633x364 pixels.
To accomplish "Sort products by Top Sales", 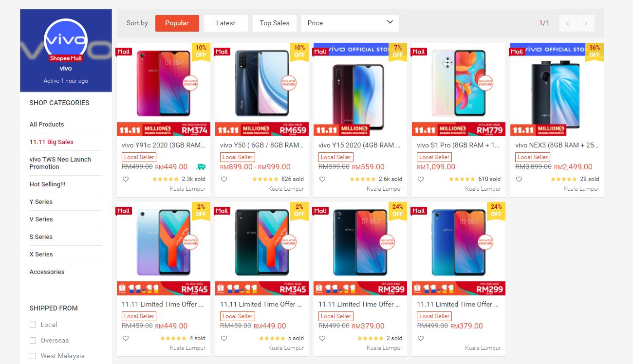I will [274, 23].
